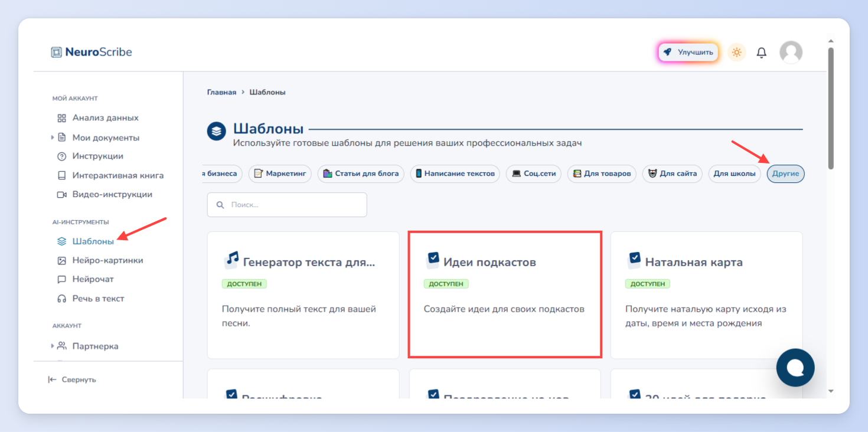
Task: Open the user avatar profile menu
Action: pos(791,53)
